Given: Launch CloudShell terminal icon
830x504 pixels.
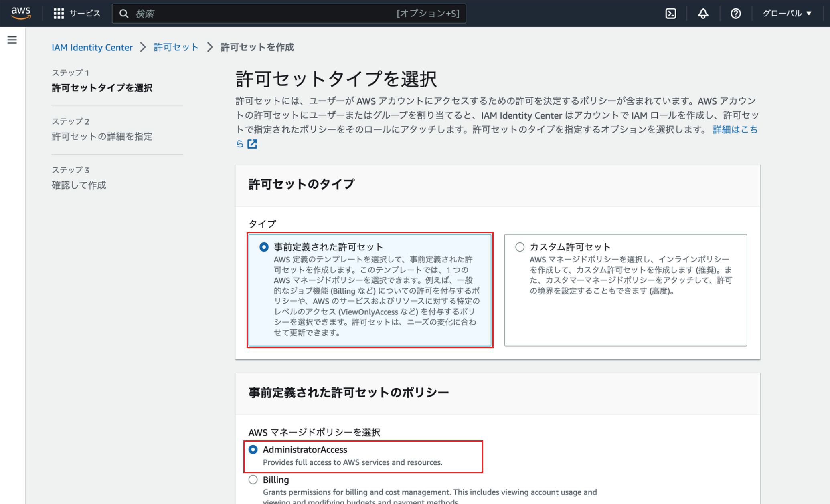Looking at the screenshot, I should 670,13.
